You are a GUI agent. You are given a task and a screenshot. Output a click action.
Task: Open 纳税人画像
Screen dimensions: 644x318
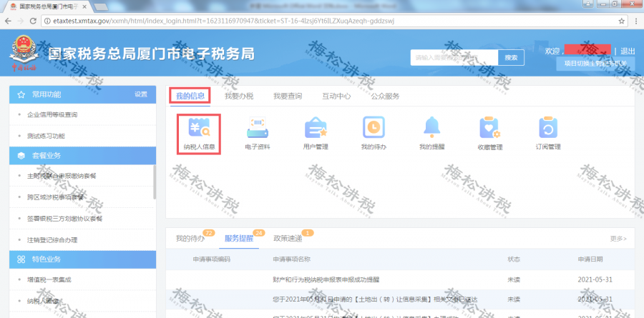click(x=43, y=301)
